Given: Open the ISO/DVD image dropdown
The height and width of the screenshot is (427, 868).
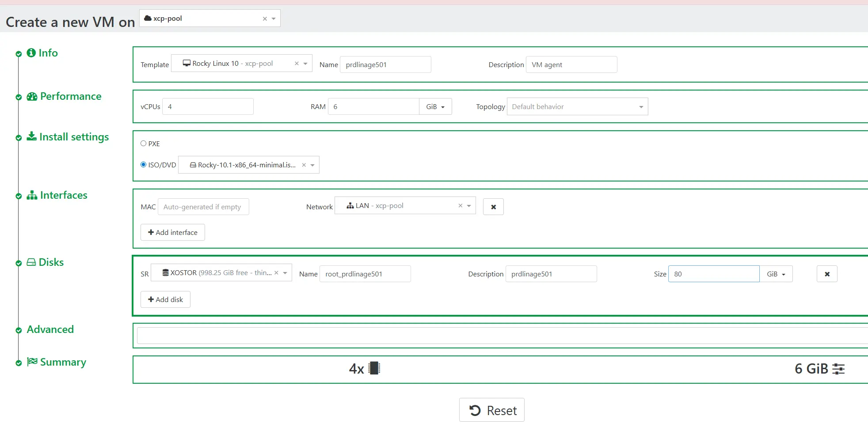Looking at the screenshot, I should [312, 165].
